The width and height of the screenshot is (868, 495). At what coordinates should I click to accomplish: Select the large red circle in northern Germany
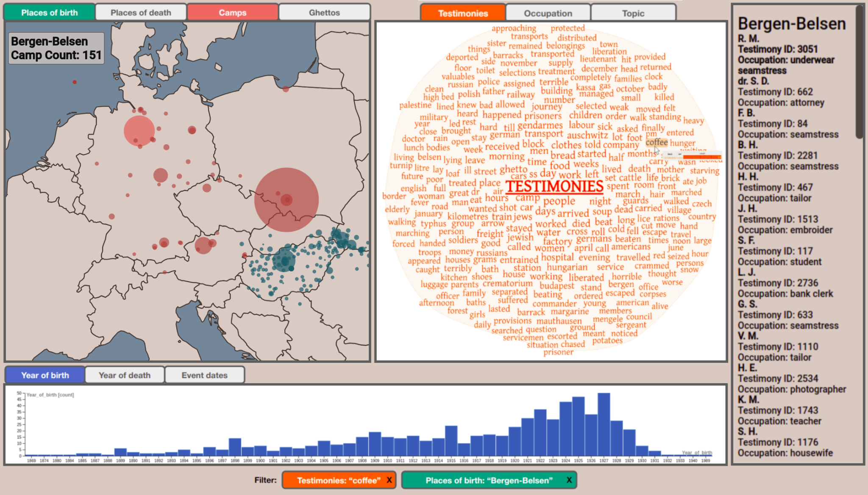pyautogui.click(x=139, y=131)
